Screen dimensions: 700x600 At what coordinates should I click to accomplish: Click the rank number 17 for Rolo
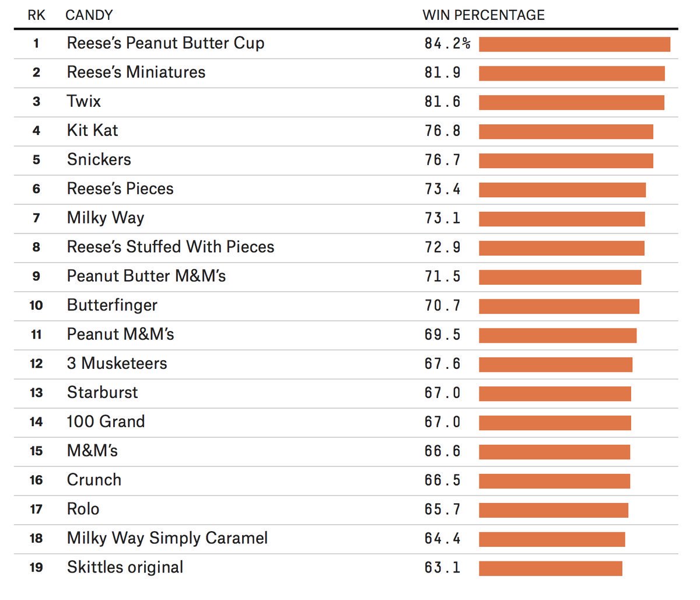(36, 510)
